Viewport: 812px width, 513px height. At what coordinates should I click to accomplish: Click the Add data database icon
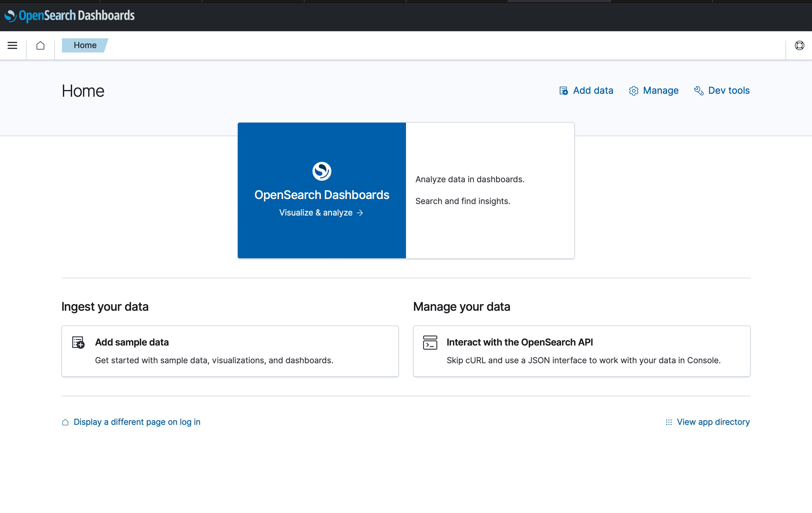(564, 91)
